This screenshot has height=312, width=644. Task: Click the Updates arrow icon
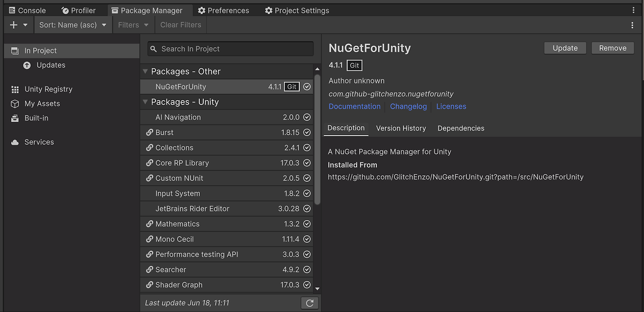tap(27, 65)
